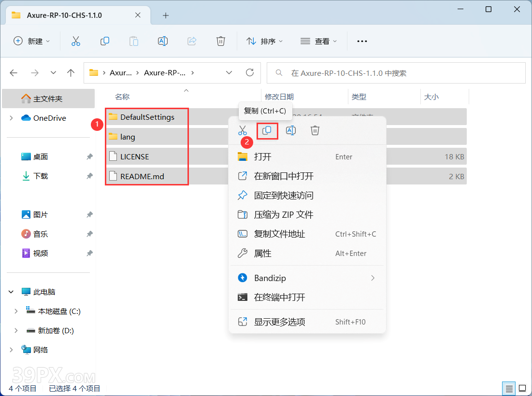Unpin the 视频 quick access pin
Screen dimensions: 532x396
(x=89, y=253)
